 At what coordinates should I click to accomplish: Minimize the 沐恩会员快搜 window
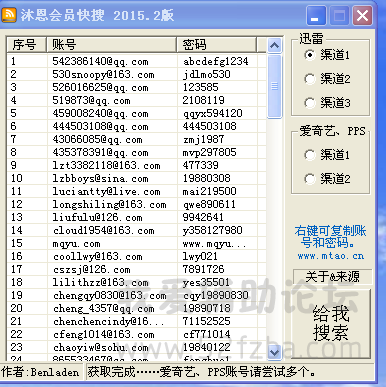coord(315,16)
